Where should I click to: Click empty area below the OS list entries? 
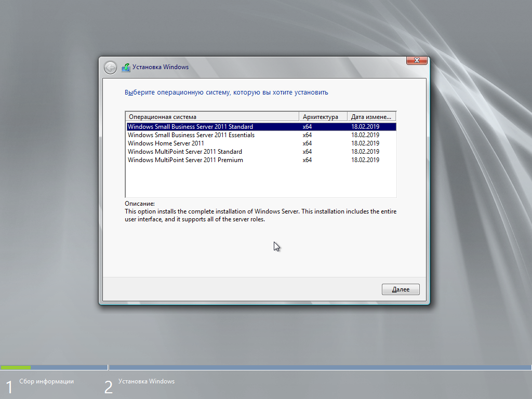(x=260, y=181)
